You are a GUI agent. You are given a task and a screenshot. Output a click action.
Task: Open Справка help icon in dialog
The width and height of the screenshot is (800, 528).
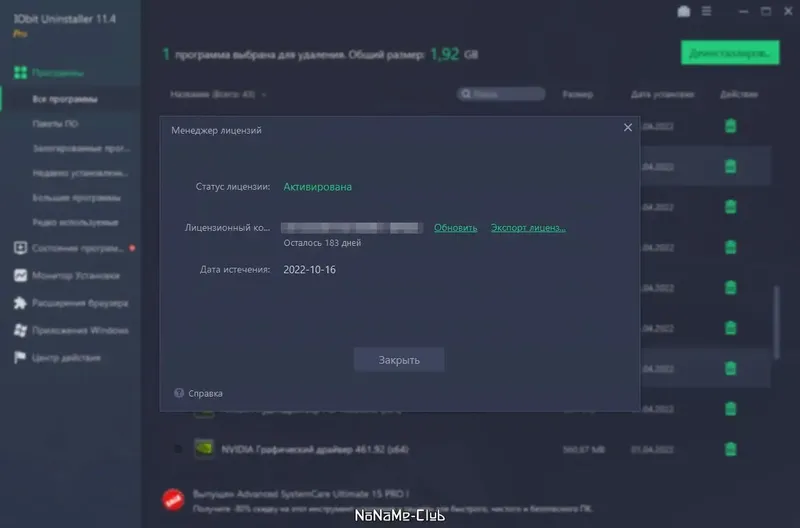pyautogui.click(x=179, y=393)
